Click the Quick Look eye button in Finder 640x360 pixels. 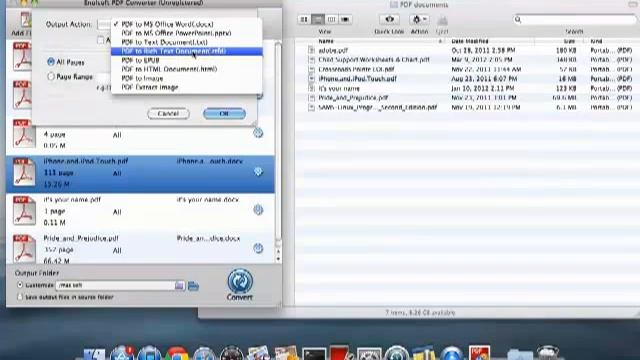click(389, 19)
